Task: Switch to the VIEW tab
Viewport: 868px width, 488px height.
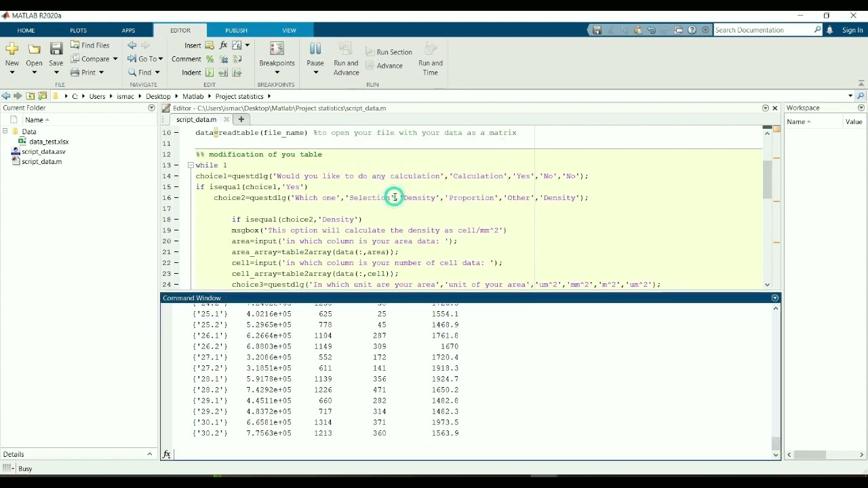Action: point(289,30)
